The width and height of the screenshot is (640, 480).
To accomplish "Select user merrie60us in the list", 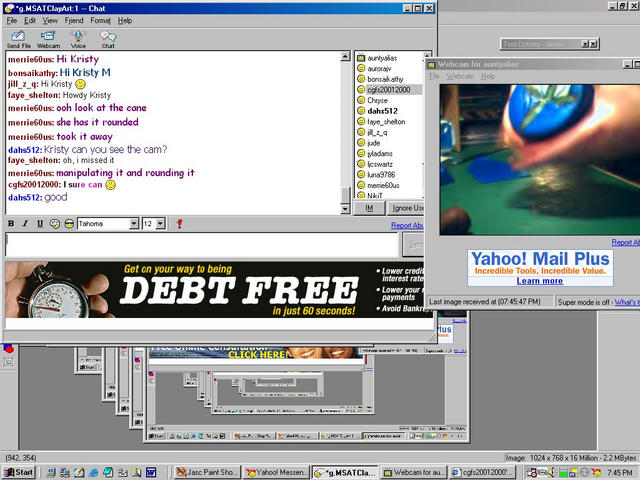I will point(383,185).
